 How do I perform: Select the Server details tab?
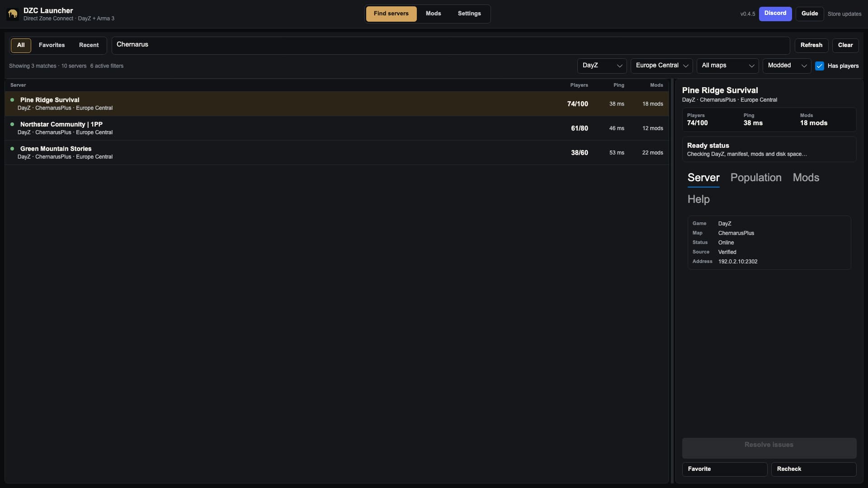pyautogui.click(x=703, y=178)
